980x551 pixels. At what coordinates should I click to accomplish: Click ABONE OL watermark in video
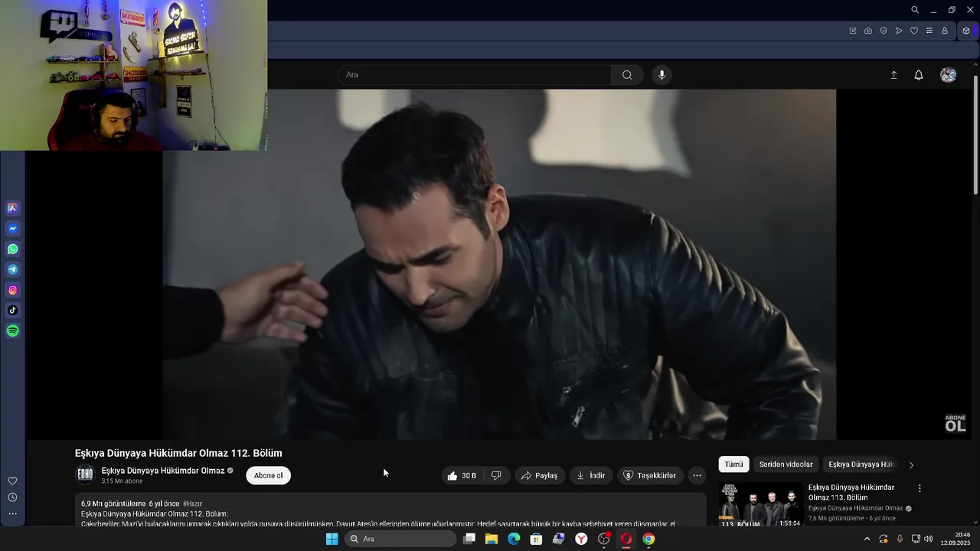[x=955, y=423]
